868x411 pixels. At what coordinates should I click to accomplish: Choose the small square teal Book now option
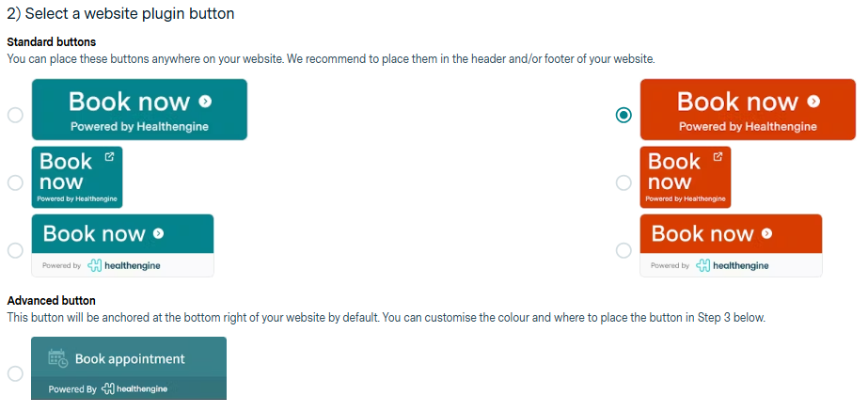point(15,182)
